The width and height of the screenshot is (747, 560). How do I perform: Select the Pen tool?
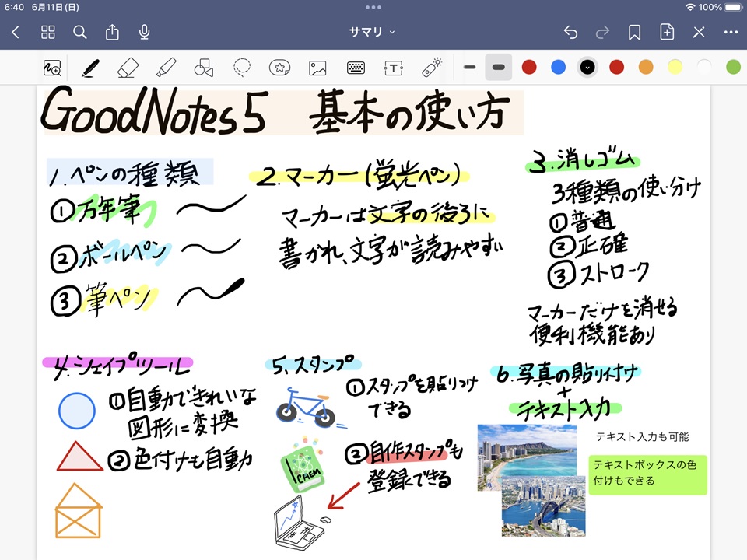pos(90,68)
